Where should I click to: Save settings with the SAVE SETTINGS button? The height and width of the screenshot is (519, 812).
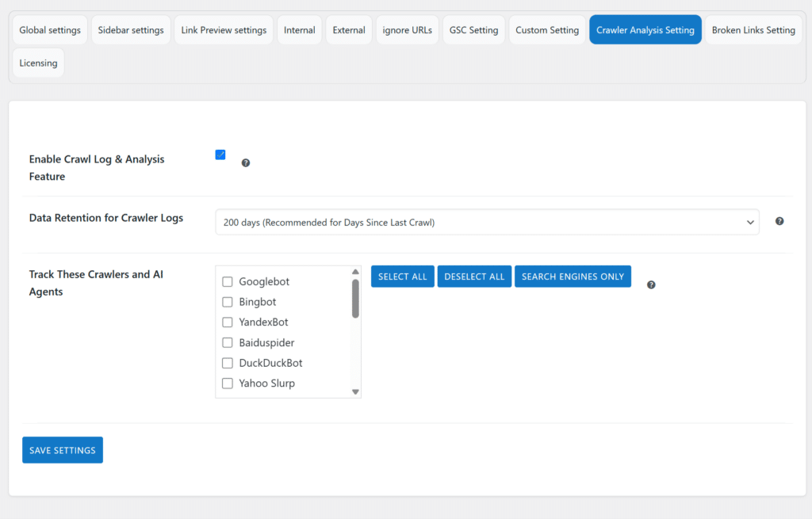click(x=62, y=449)
